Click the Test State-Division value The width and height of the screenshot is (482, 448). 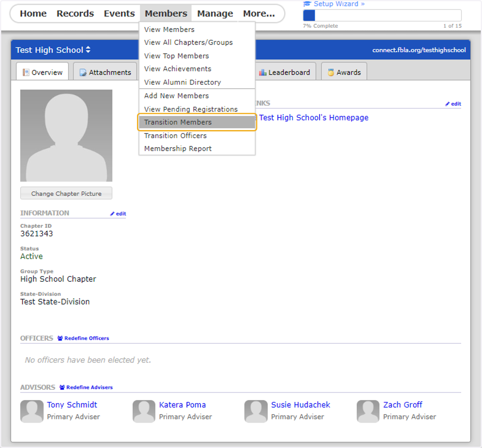(x=55, y=302)
